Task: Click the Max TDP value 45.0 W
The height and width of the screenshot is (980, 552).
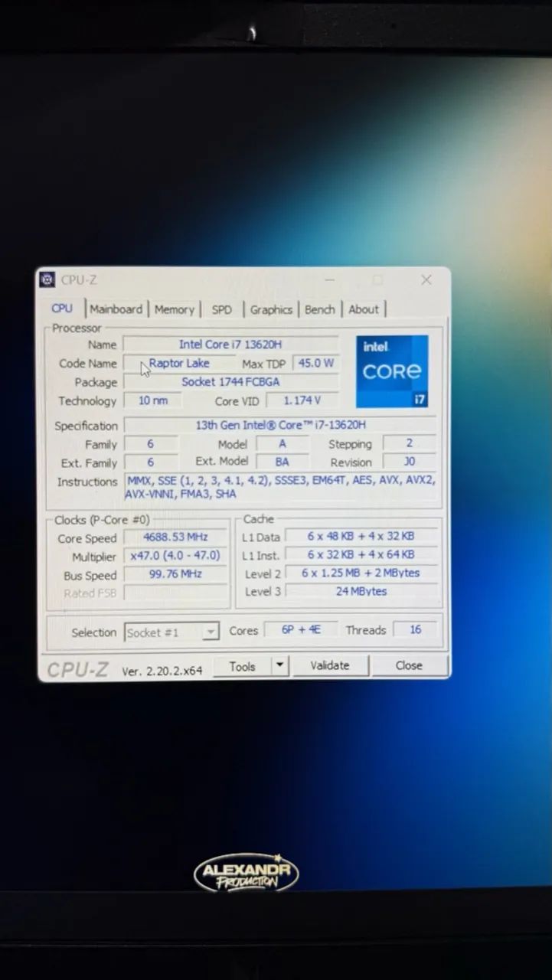Action: tap(316, 363)
